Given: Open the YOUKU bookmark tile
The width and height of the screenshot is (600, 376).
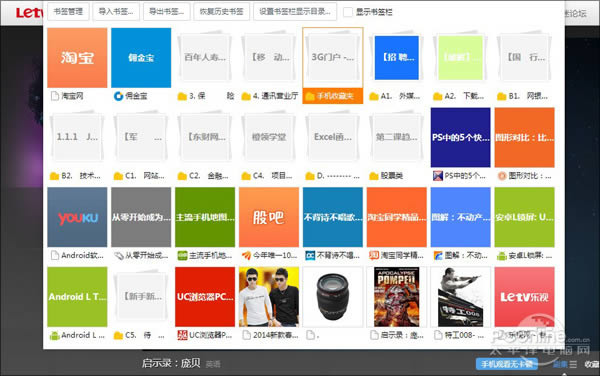Looking at the screenshot, I should coord(77,217).
